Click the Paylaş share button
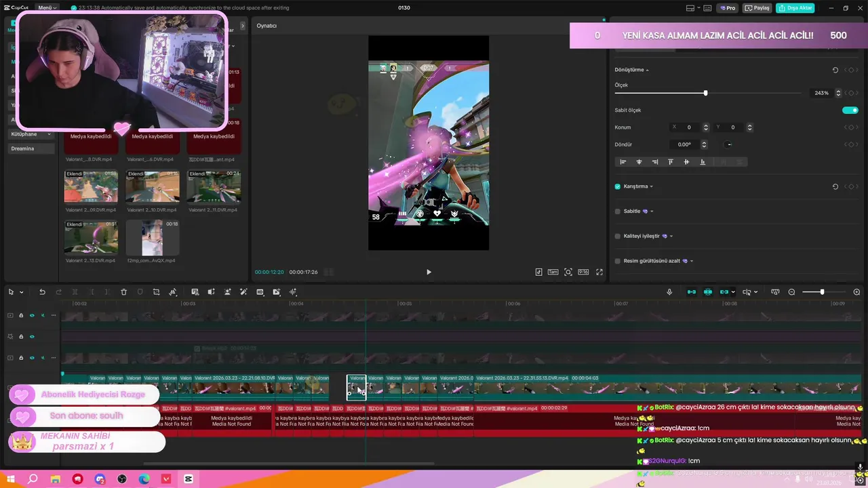Viewport: 868px width, 488px height. click(x=757, y=8)
